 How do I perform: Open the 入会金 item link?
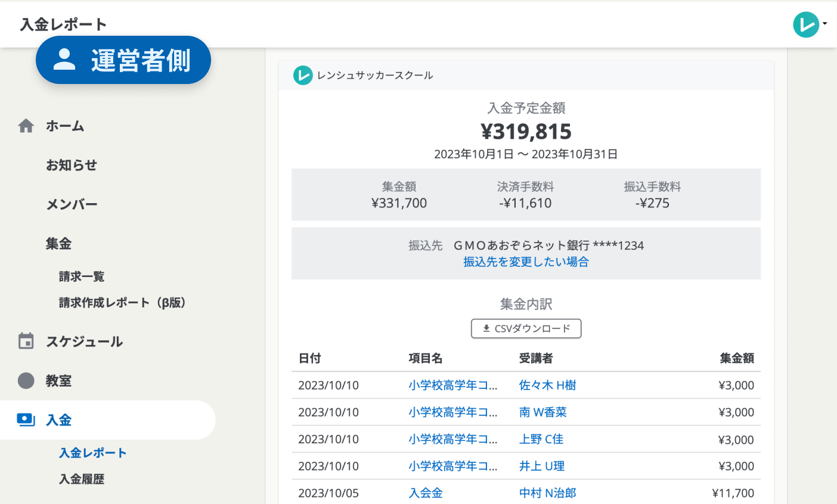[426, 493]
